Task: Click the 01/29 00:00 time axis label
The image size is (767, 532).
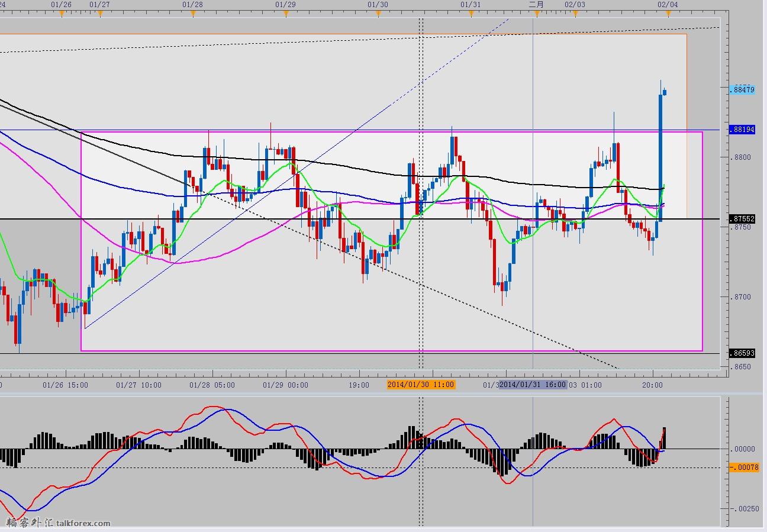Action: tap(286, 385)
